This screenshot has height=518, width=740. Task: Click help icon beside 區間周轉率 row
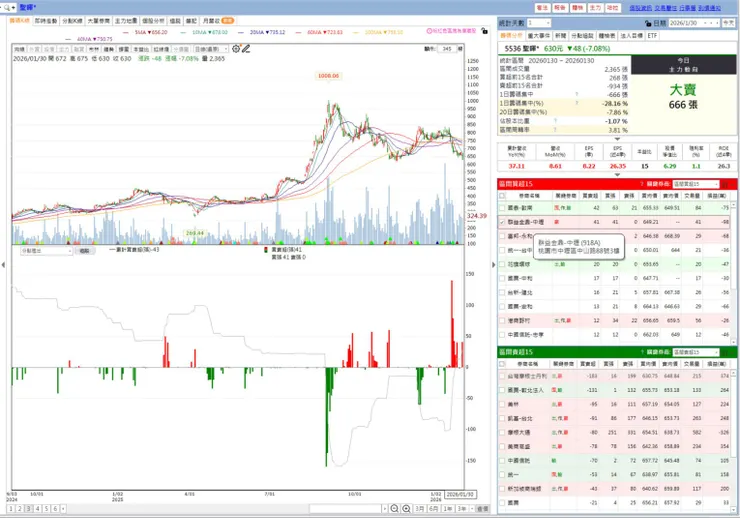click(555, 130)
